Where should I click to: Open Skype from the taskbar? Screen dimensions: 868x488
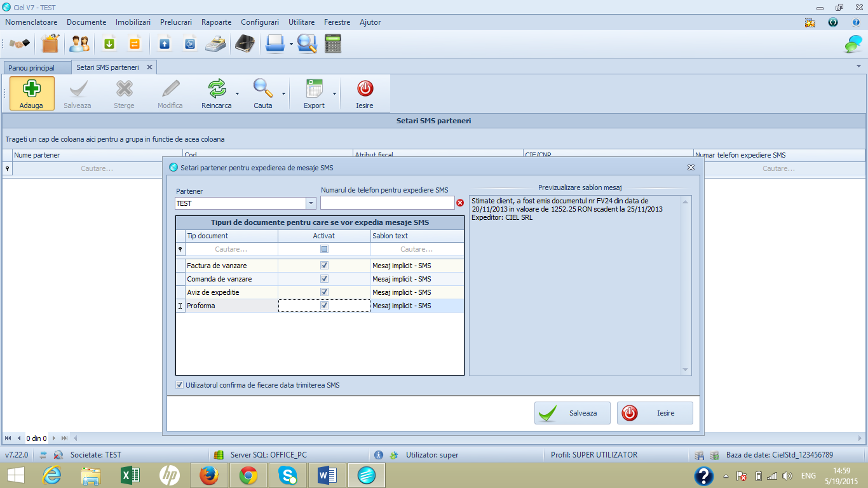pos(288,475)
